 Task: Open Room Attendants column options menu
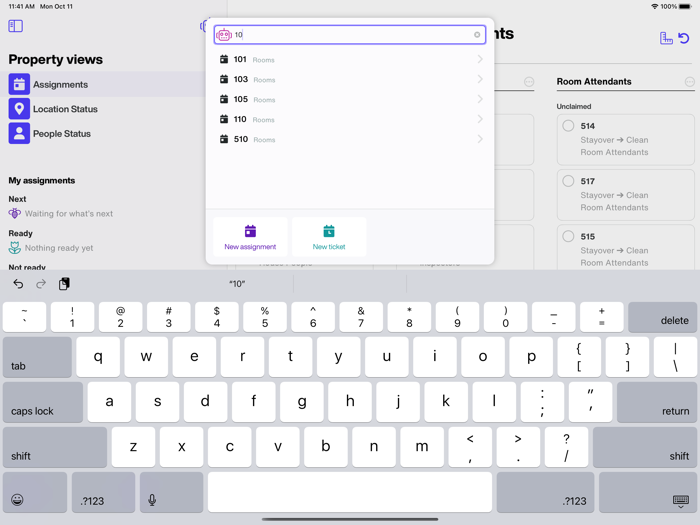click(x=690, y=82)
